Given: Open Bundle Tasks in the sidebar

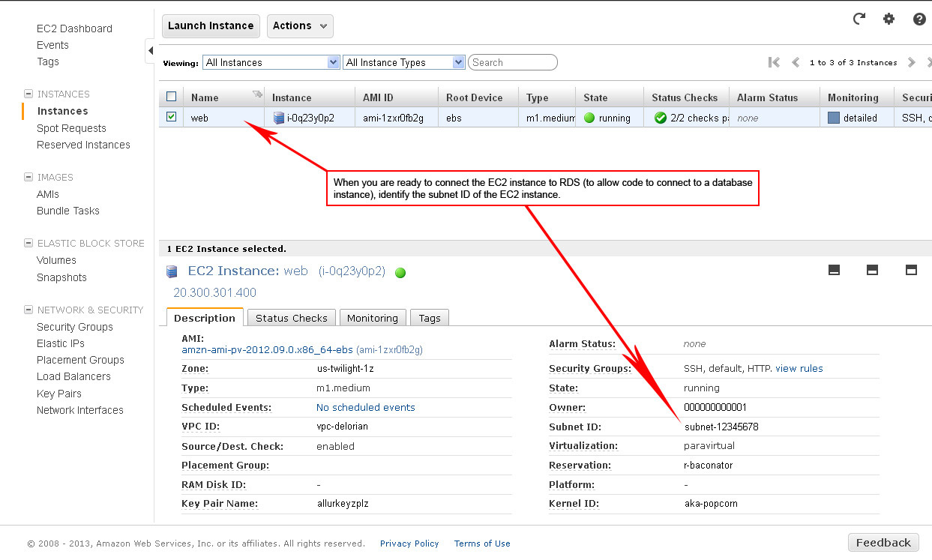Looking at the screenshot, I should tap(68, 211).
